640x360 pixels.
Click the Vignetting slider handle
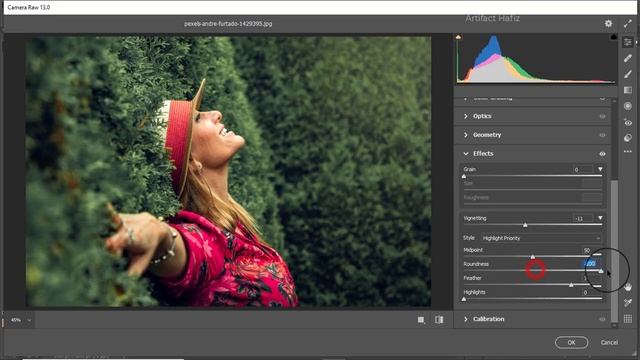[525, 225]
